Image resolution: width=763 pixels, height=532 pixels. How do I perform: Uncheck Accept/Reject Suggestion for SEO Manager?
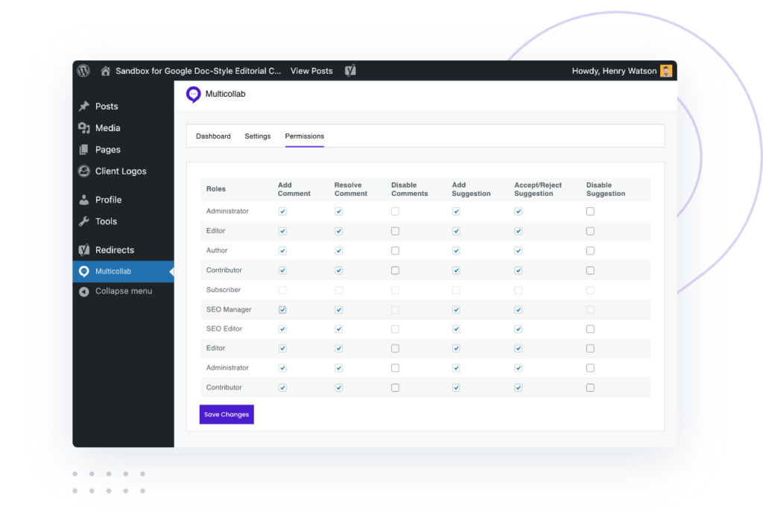click(x=519, y=309)
